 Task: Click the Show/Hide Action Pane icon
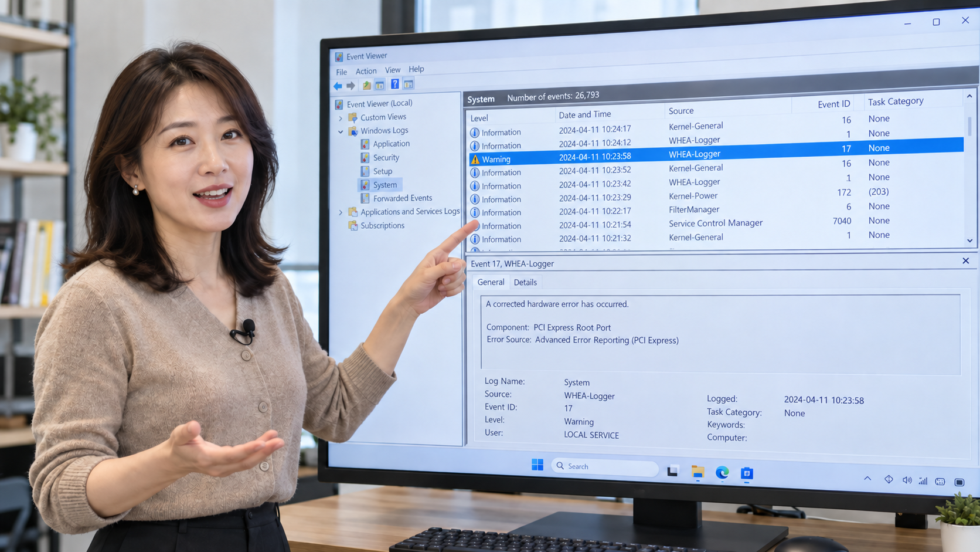tap(409, 84)
